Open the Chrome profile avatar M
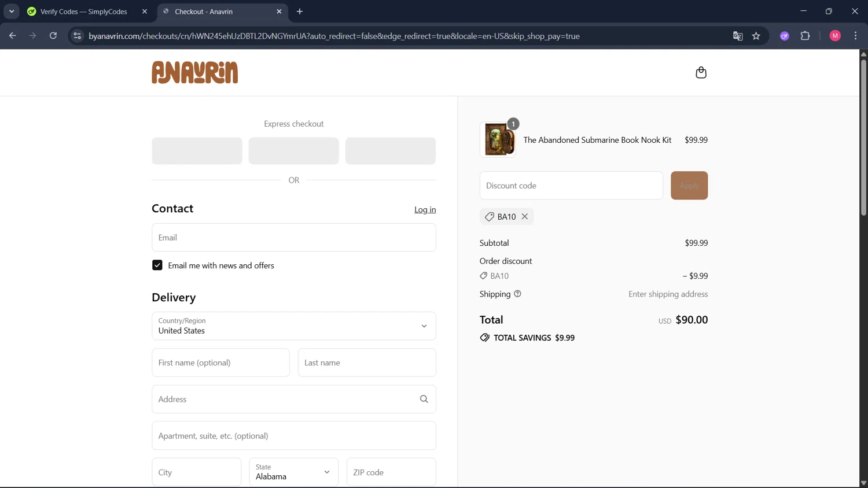Viewport: 868px width, 488px height. pyautogui.click(x=835, y=36)
